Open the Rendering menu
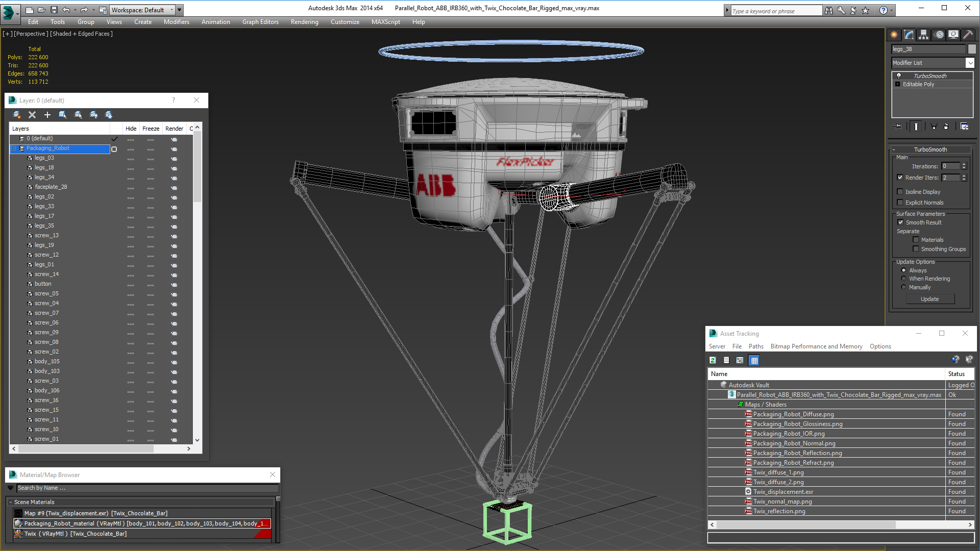980x551 pixels. (304, 22)
